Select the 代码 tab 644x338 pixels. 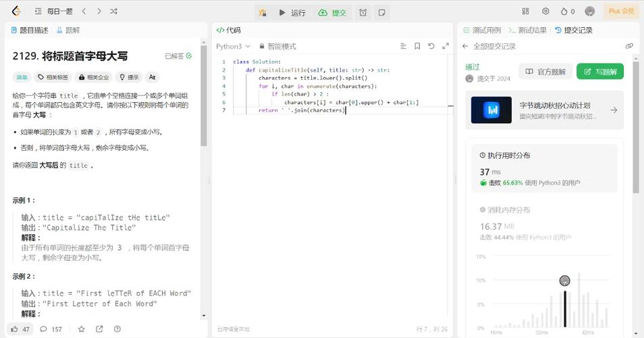coord(229,30)
